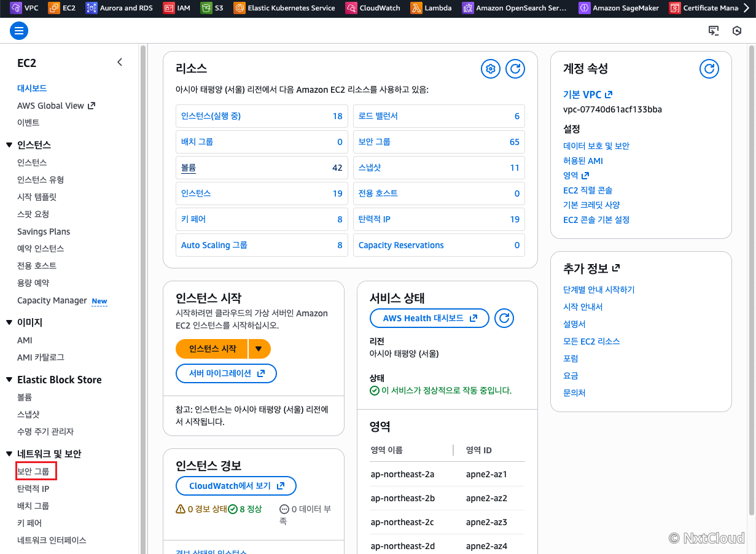Open 보안 그룹 in the sidebar
This screenshot has height=554, width=756.
33,472
